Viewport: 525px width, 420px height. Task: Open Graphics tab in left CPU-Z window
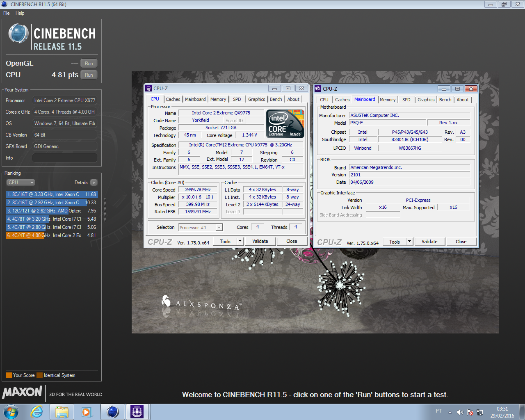[x=257, y=99]
